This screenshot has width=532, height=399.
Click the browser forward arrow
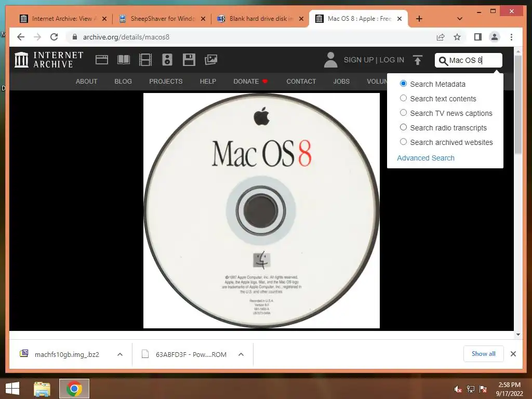pos(37,37)
